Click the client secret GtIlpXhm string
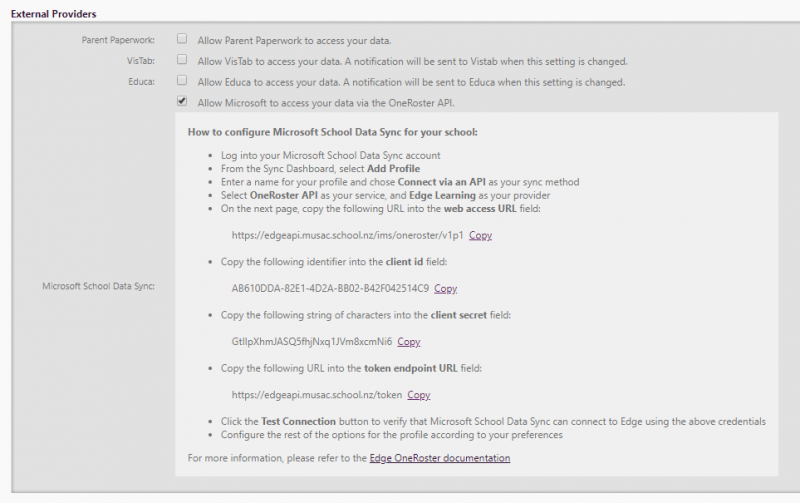The width and height of the screenshot is (800, 503). [x=312, y=341]
